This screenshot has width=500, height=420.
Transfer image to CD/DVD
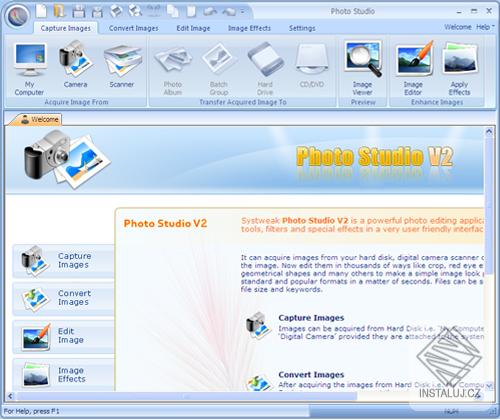click(x=312, y=66)
